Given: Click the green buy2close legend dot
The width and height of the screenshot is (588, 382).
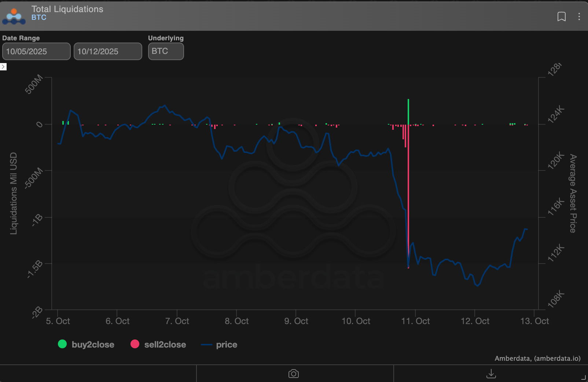Looking at the screenshot, I should [x=62, y=344].
